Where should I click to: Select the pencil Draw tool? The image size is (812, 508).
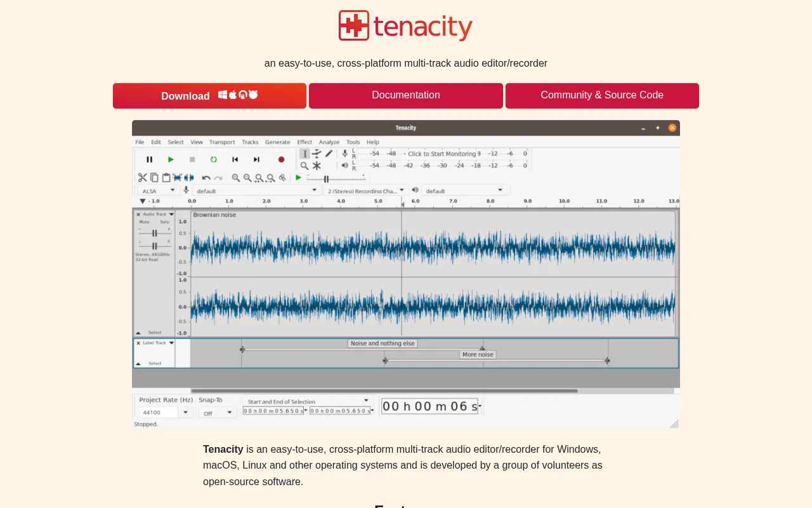pos(329,154)
